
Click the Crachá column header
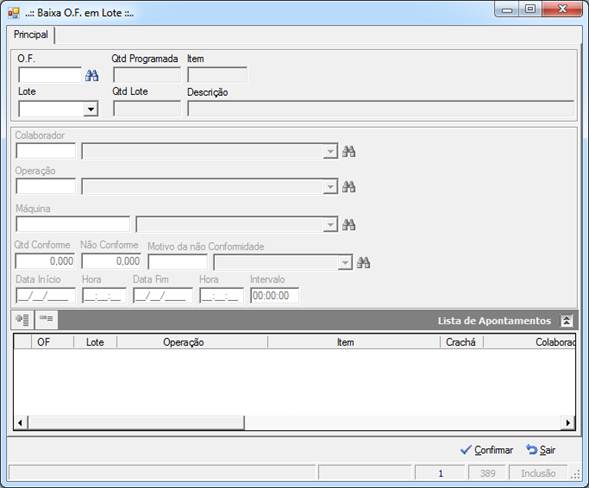[x=462, y=342]
